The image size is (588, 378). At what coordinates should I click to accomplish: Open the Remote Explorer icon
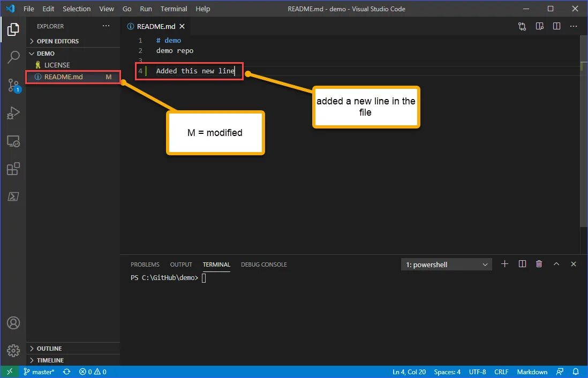coord(13,141)
